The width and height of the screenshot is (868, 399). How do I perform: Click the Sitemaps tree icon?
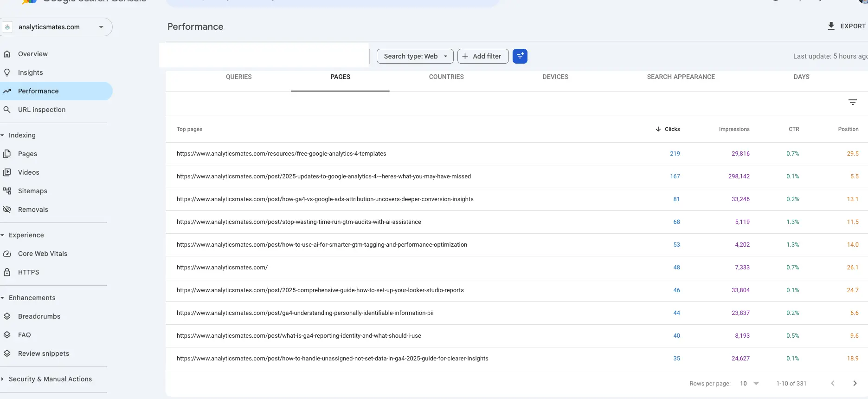tap(7, 191)
